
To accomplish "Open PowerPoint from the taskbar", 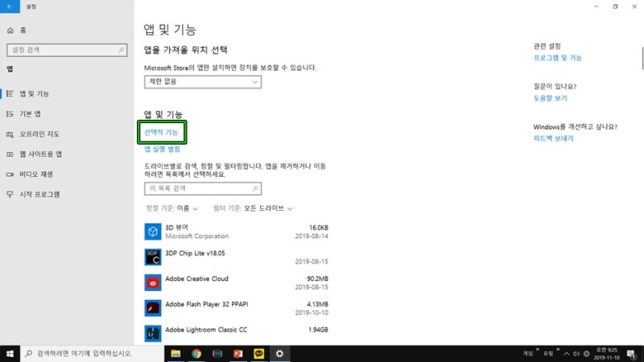I will tap(237, 353).
